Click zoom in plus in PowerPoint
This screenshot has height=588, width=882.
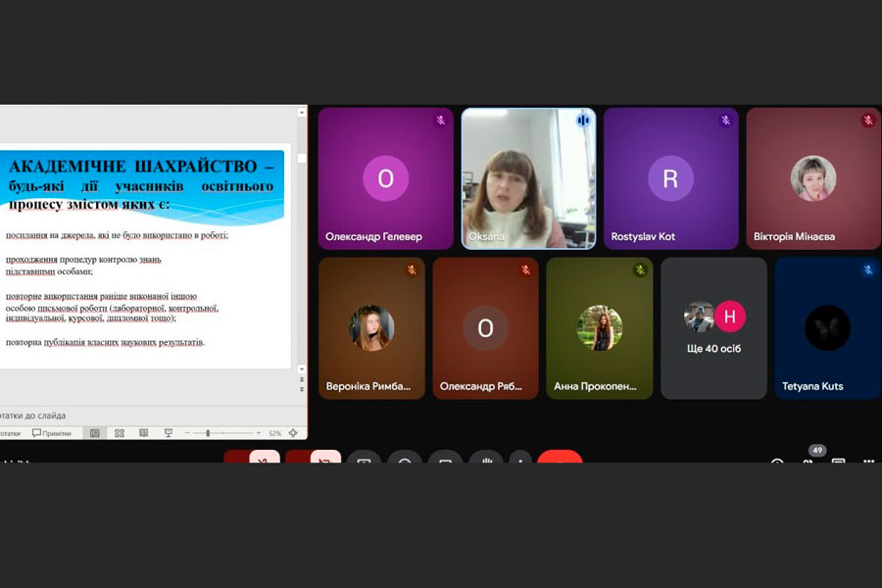coord(258,433)
